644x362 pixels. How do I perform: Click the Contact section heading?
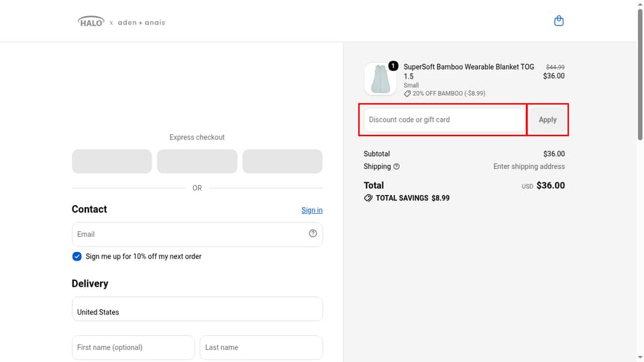[x=89, y=209]
